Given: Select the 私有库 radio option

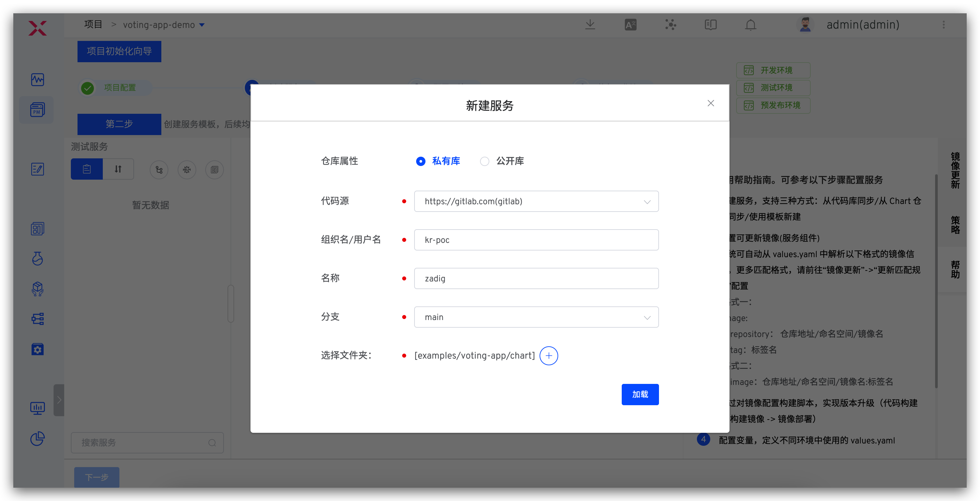Looking at the screenshot, I should [421, 161].
